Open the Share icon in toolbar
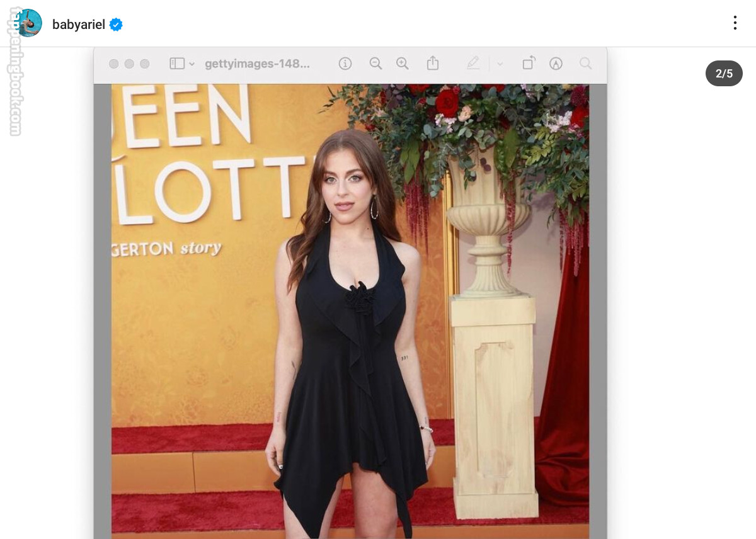Screen dimensions: 756x539 [x=432, y=64]
